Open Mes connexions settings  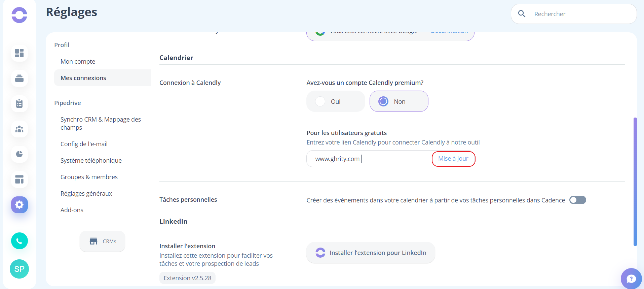[x=102, y=78]
